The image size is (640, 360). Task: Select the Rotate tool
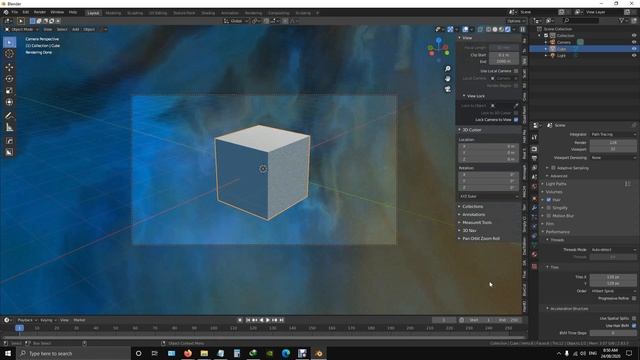(9, 79)
